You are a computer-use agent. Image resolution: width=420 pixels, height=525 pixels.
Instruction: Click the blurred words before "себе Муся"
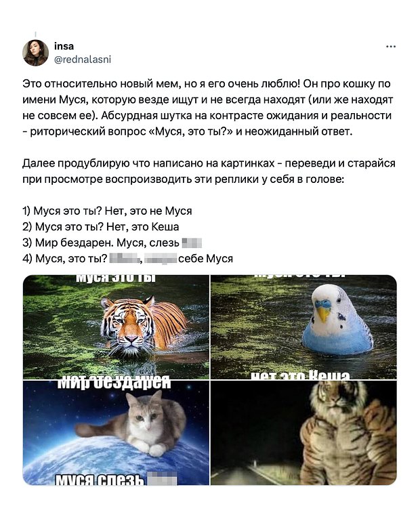(144, 259)
